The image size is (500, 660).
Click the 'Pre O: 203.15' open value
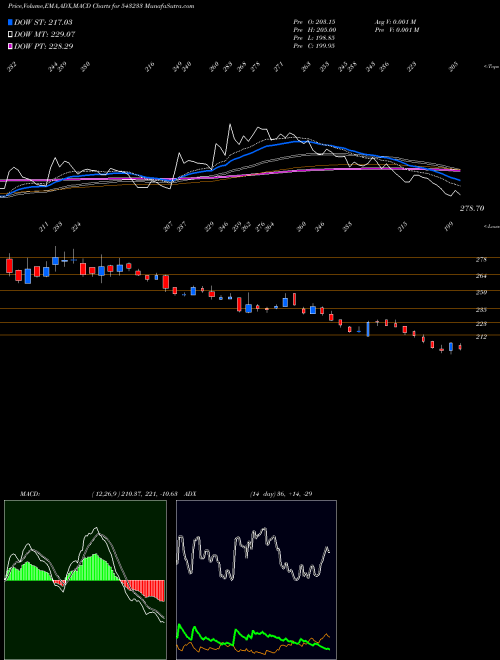314,21
